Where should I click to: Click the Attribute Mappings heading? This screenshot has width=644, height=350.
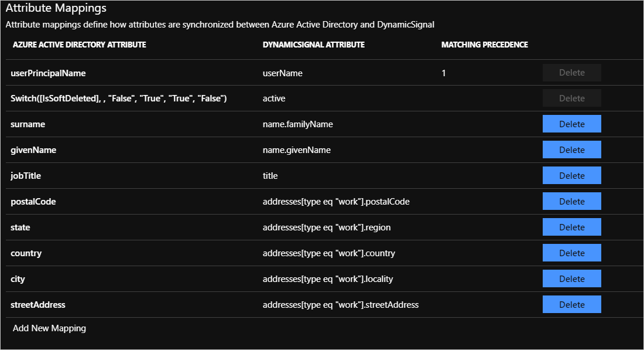click(x=56, y=8)
